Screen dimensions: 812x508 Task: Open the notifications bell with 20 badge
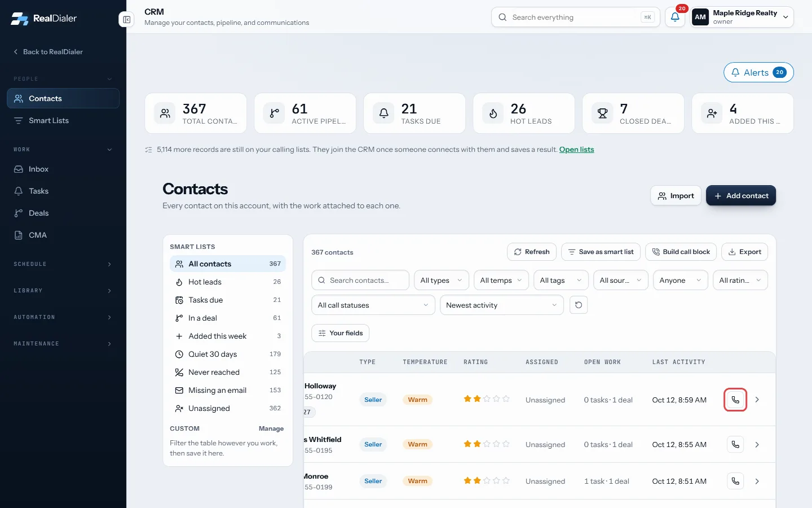point(675,17)
